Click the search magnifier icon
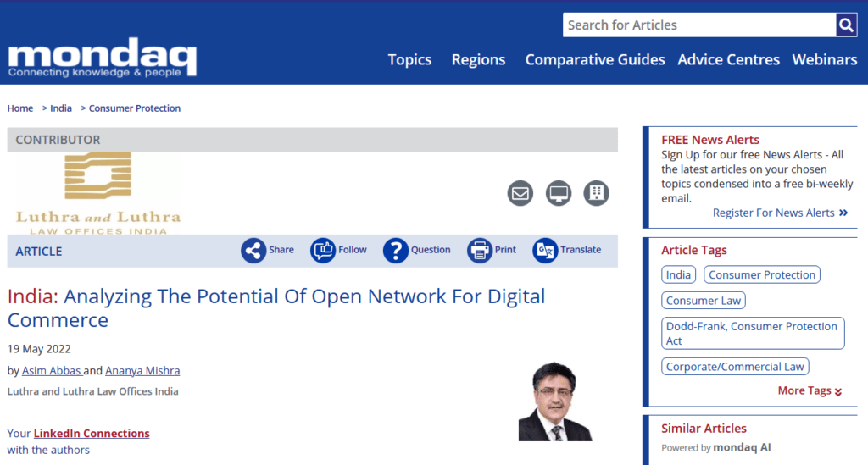The width and height of the screenshot is (868, 465). point(846,25)
